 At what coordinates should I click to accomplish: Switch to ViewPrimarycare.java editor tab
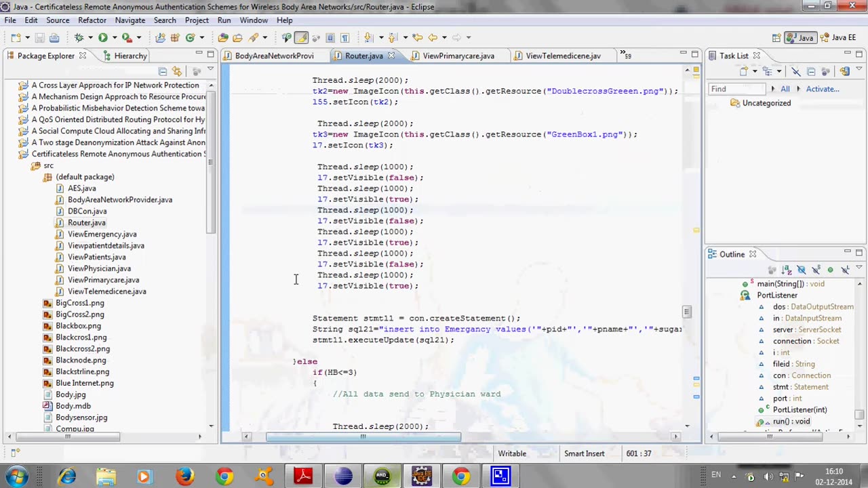(458, 56)
